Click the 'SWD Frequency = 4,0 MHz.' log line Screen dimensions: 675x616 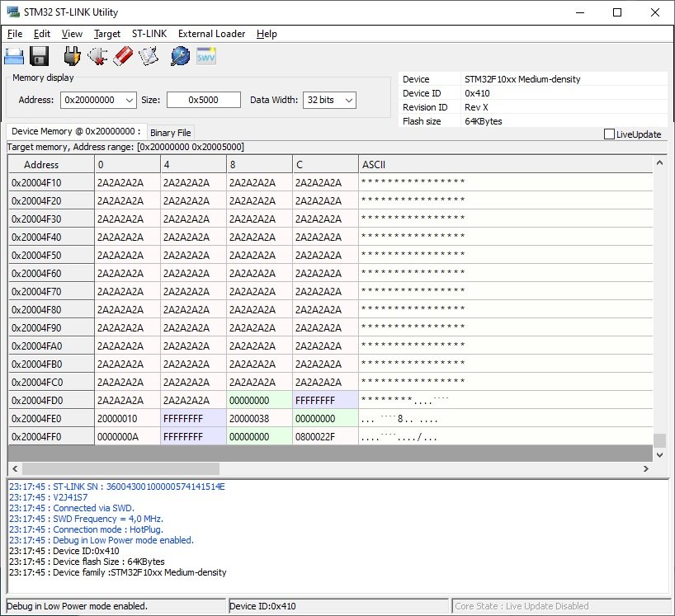[86, 519]
